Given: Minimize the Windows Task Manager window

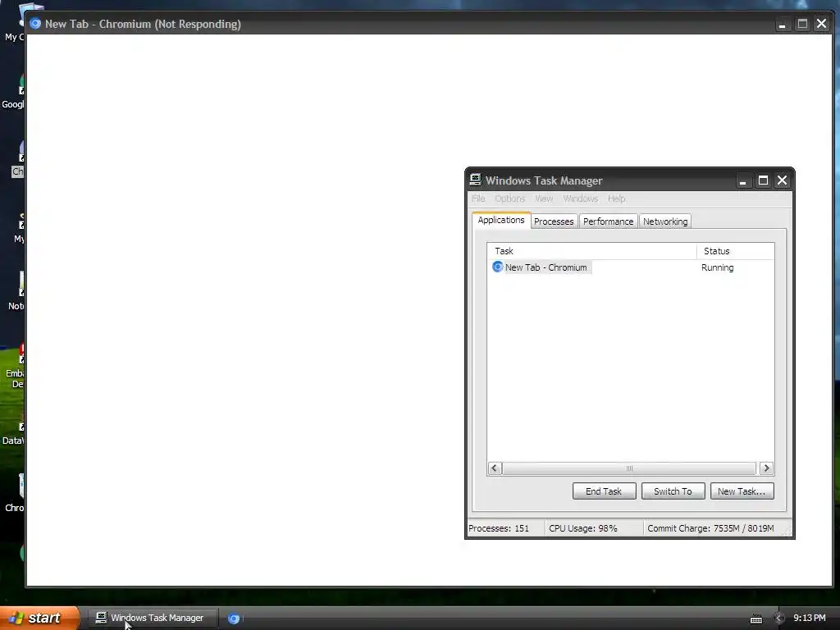Looking at the screenshot, I should (x=742, y=180).
